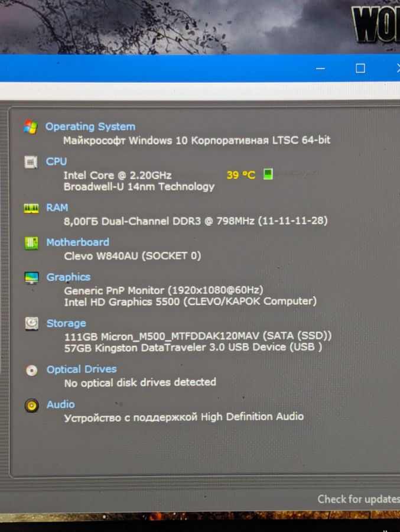Click the Storage hard drive icon

click(31, 323)
